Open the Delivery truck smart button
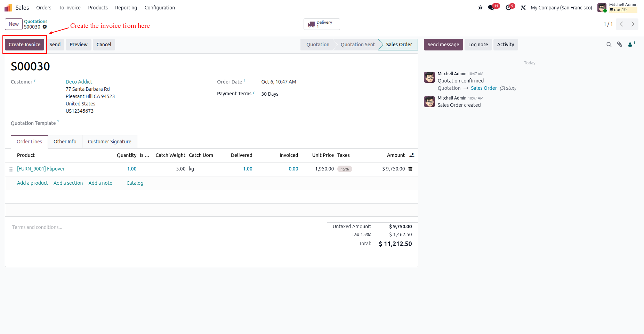The width and height of the screenshot is (644, 334). click(322, 24)
